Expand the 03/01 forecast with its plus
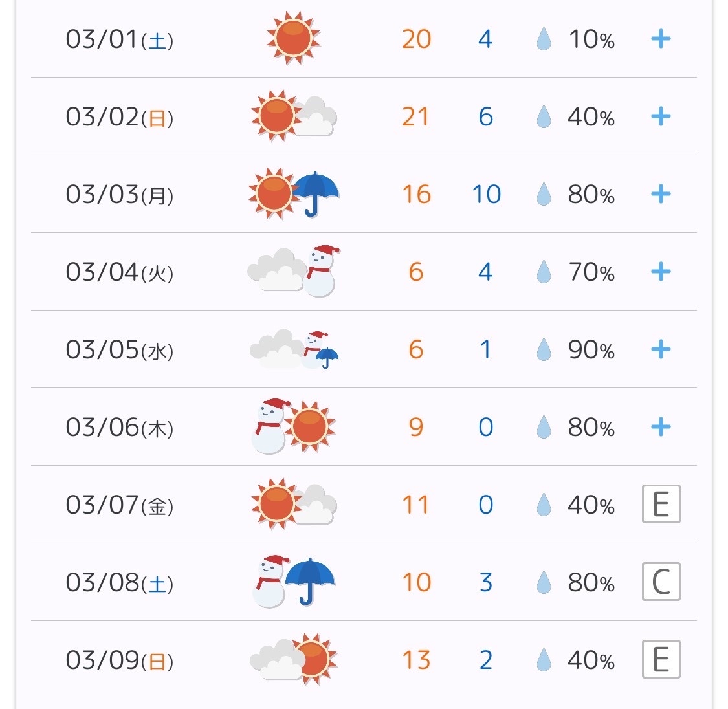728x709 pixels. [661, 39]
